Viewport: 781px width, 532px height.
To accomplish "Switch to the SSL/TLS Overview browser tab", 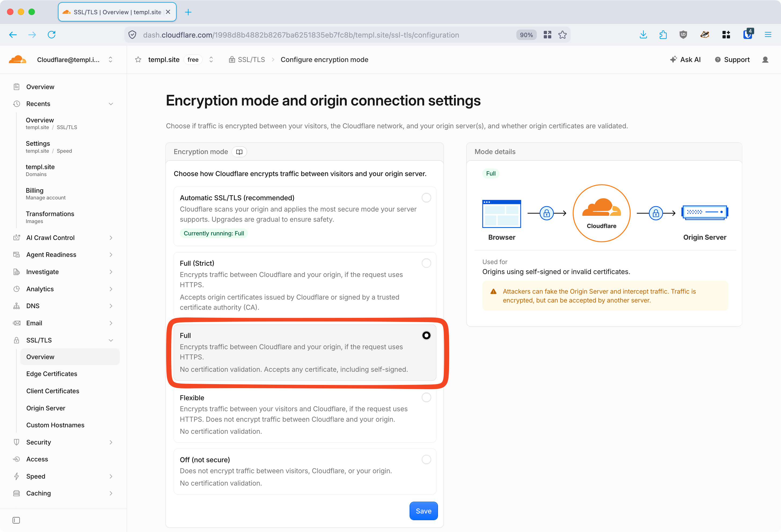I will click(x=117, y=12).
